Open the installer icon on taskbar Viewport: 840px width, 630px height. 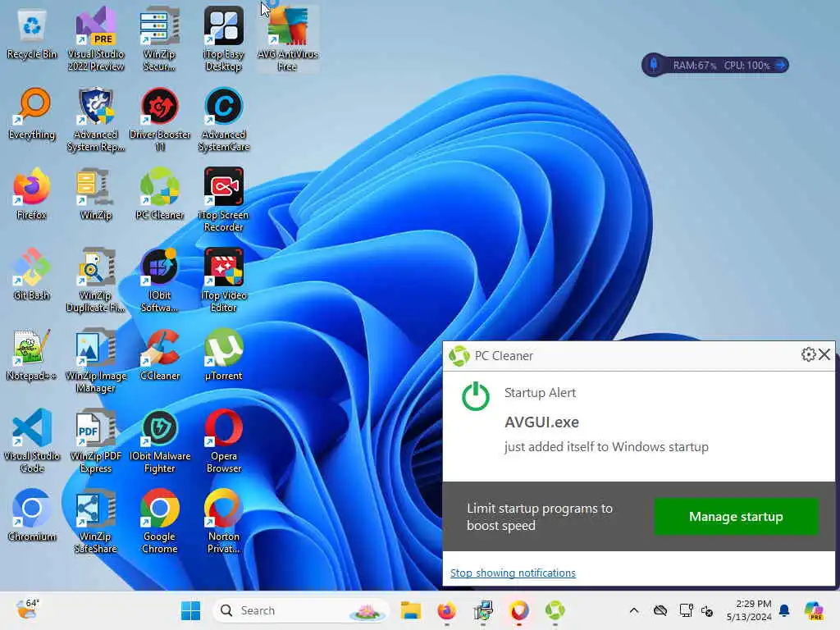pos(482,610)
